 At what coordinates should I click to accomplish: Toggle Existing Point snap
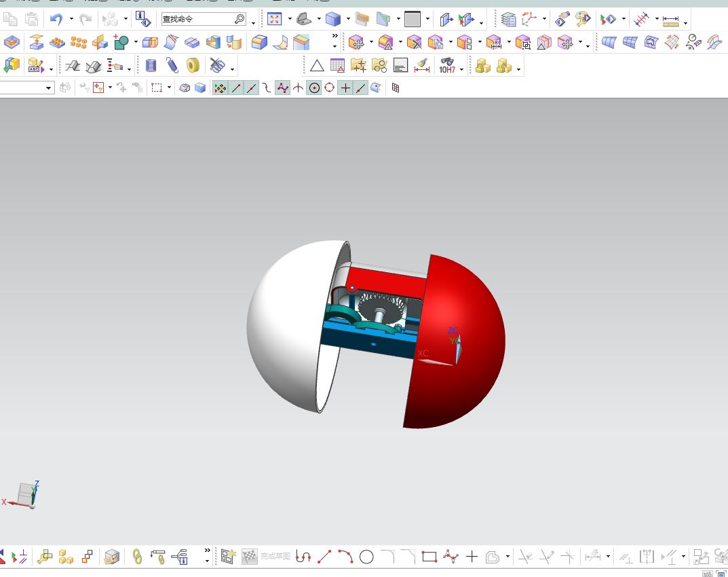(345, 88)
